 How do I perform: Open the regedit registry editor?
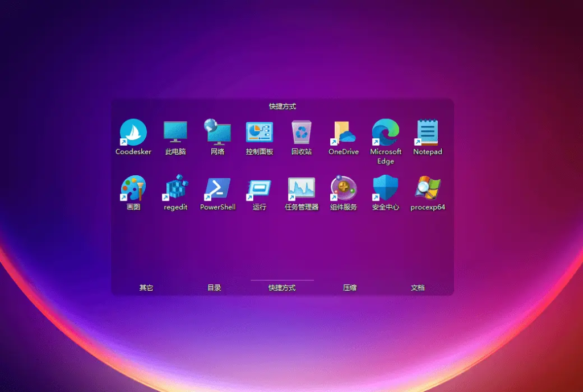pyautogui.click(x=175, y=188)
